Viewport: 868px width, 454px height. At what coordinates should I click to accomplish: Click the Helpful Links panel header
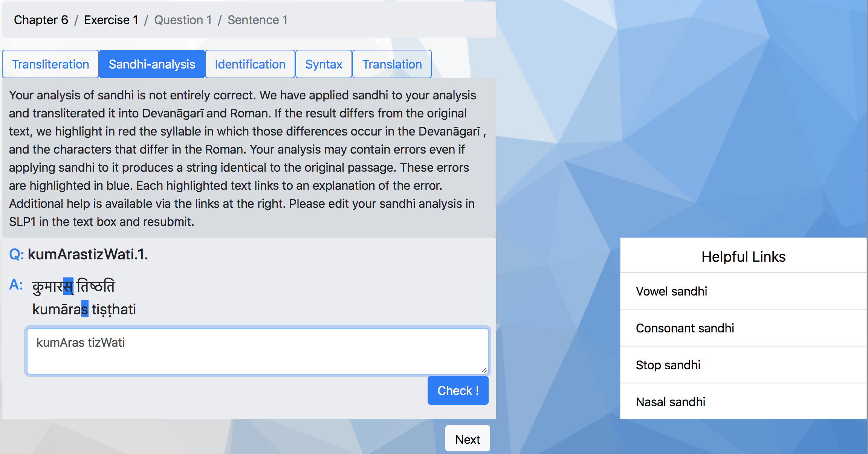coord(743,257)
